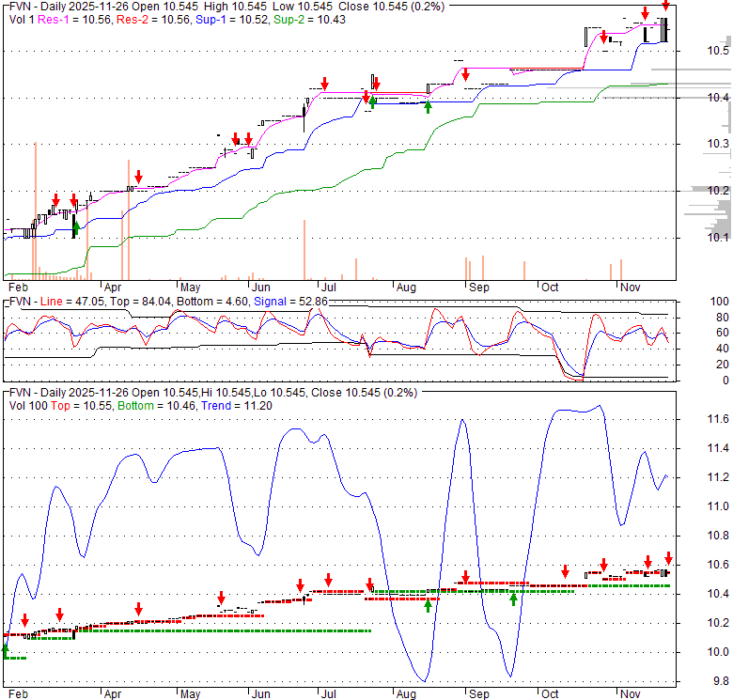Select the red arrow in October on bottom chart
The image size is (733, 700).
[566, 570]
